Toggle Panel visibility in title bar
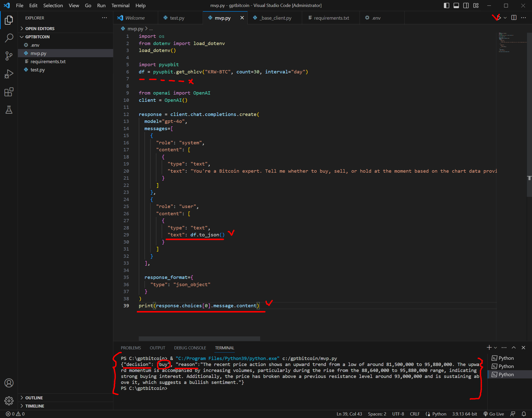 (456, 5)
